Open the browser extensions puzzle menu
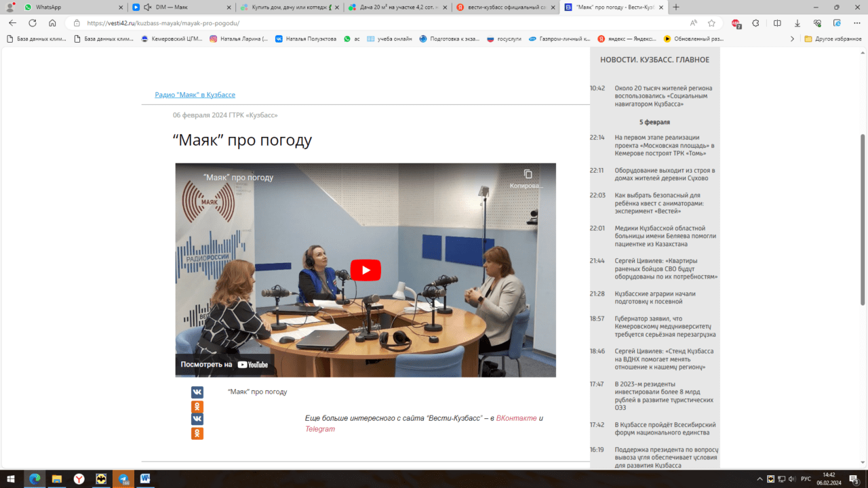 (756, 22)
